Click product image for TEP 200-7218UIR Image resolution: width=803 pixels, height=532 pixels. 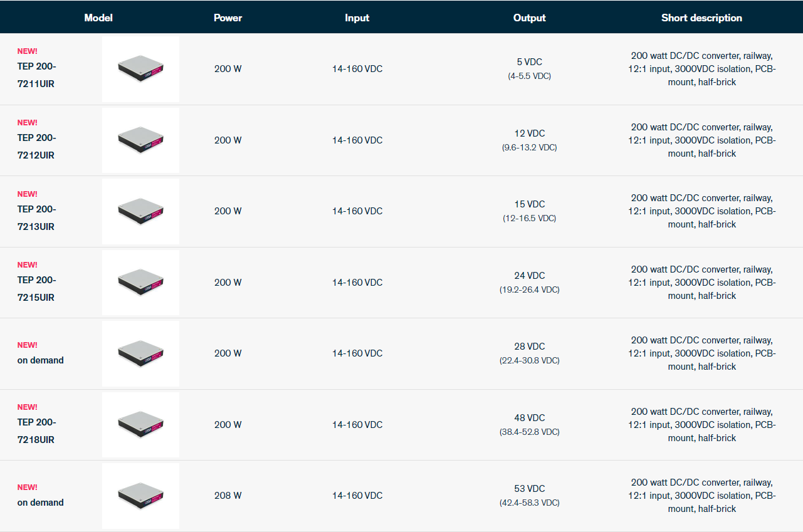(x=140, y=425)
